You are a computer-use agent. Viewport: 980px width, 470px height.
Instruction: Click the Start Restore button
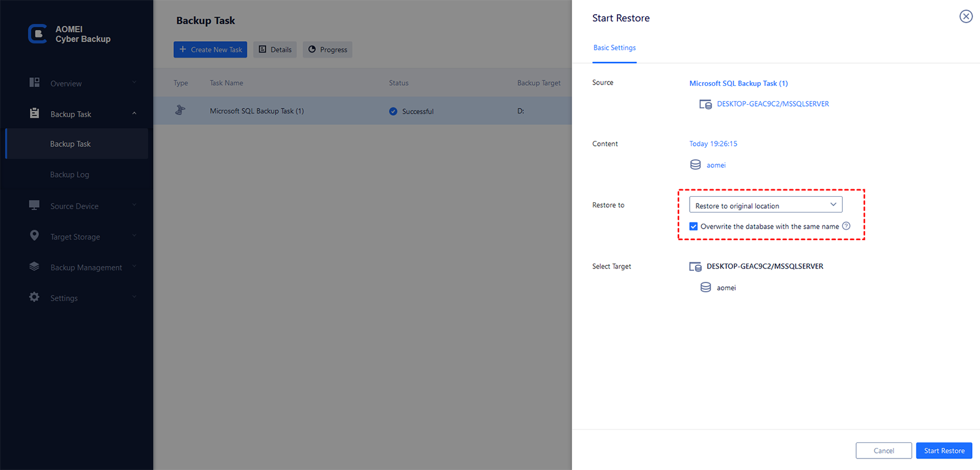click(x=944, y=450)
